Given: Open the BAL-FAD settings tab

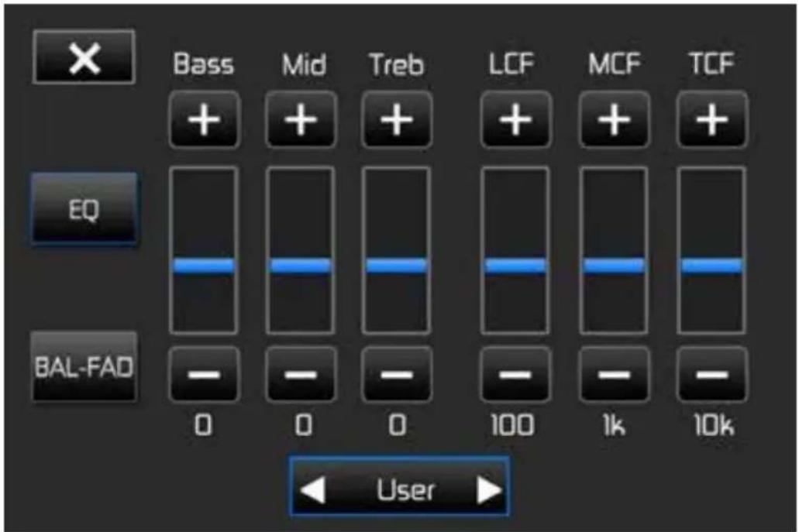Looking at the screenshot, I should point(84,367).
